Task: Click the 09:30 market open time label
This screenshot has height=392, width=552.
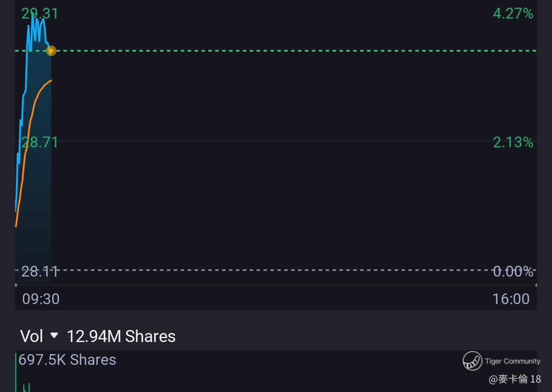Action: click(x=41, y=299)
